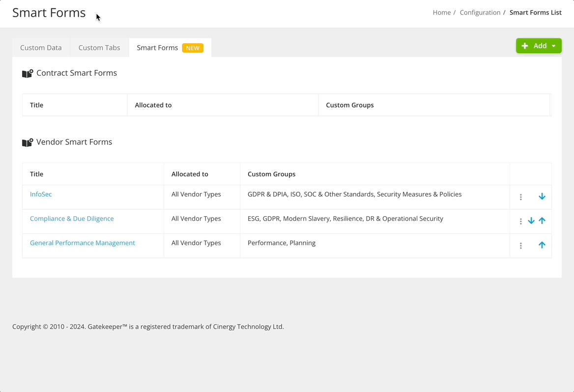Move Compliance & Due Diligence down
This screenshot has height=392, width=574.
click(531, 221)
